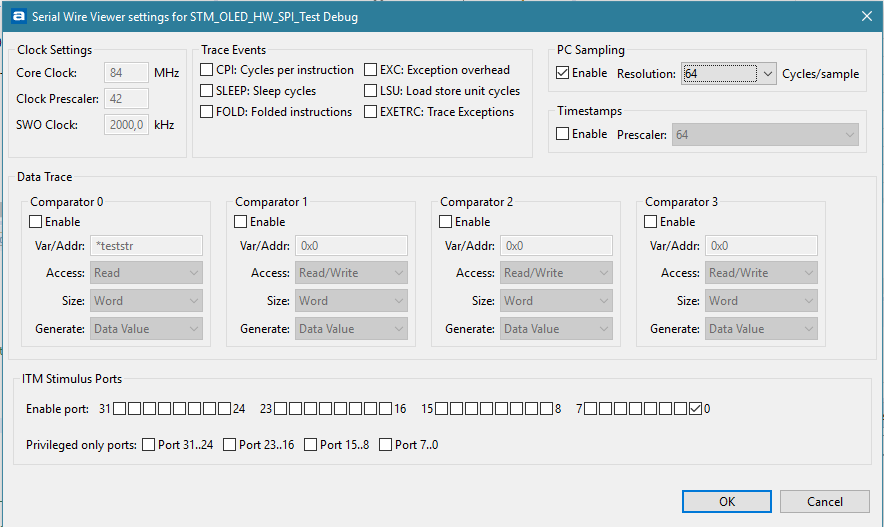Screen dimensions: 884x527
Task: Open Comparator 3 Size dropdown
Action: (x=762, y=301)
